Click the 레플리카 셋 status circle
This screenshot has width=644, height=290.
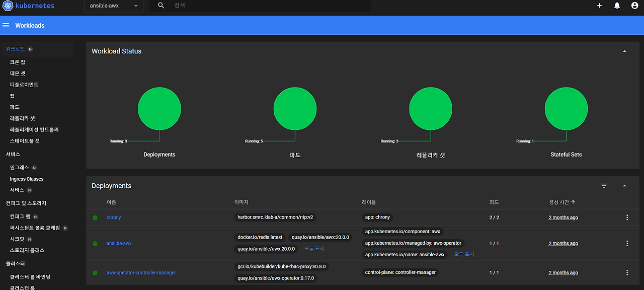(431, 109)
